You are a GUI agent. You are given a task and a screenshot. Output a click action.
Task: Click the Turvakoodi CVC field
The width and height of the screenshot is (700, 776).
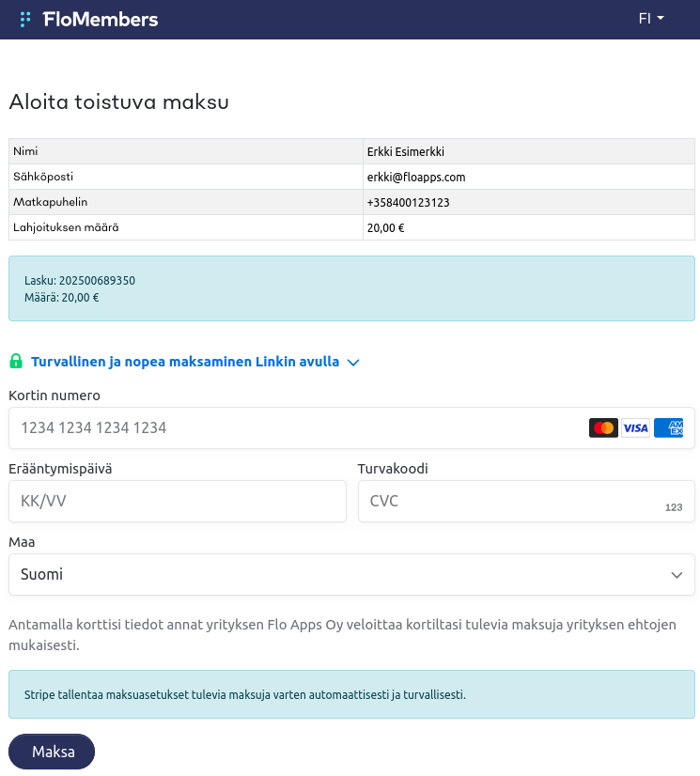[x=507, y=502]
